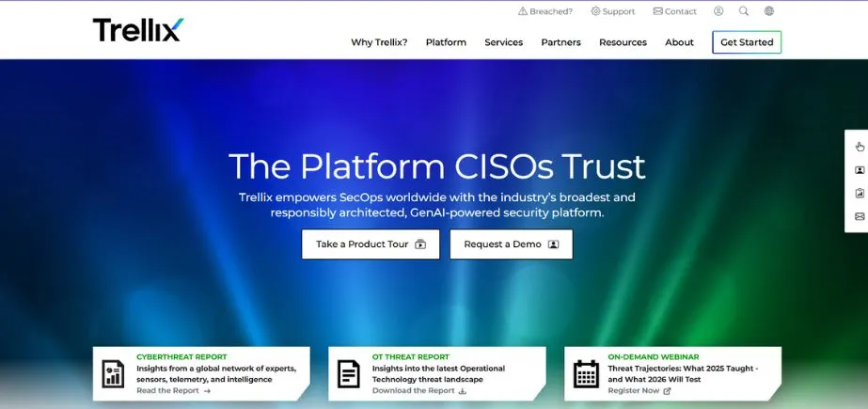Follow the Contact link text
Screen dimensions: 868x409
[680, 11]
